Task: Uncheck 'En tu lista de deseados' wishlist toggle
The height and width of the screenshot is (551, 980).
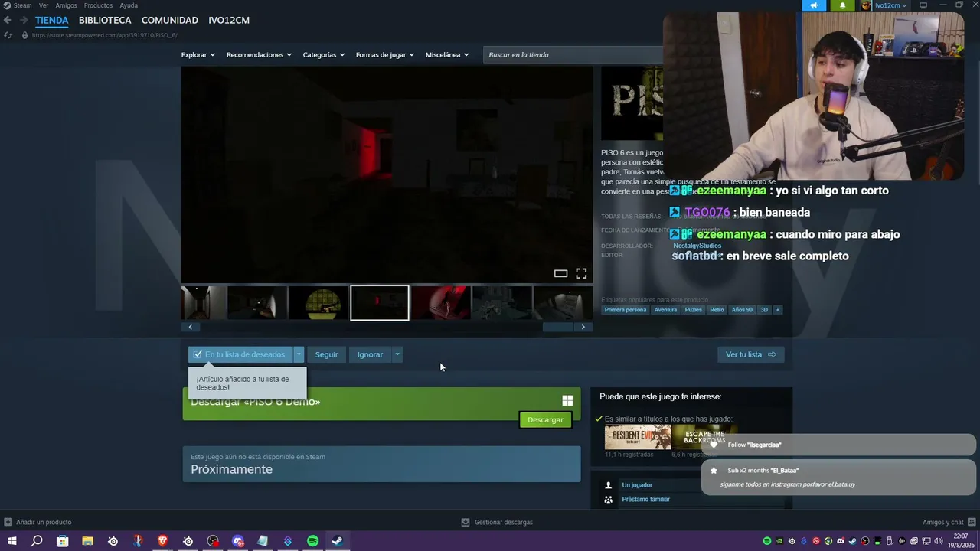Action: click(240, 354)
